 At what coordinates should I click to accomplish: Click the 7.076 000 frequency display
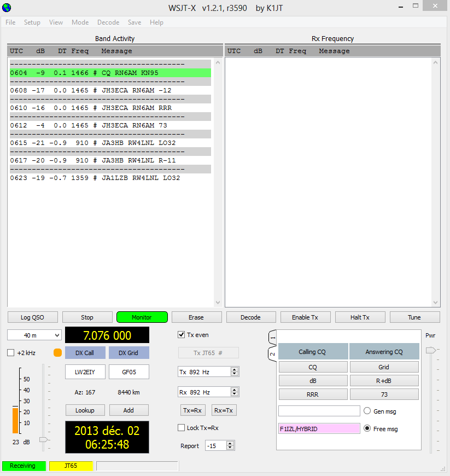coord(107,335)
